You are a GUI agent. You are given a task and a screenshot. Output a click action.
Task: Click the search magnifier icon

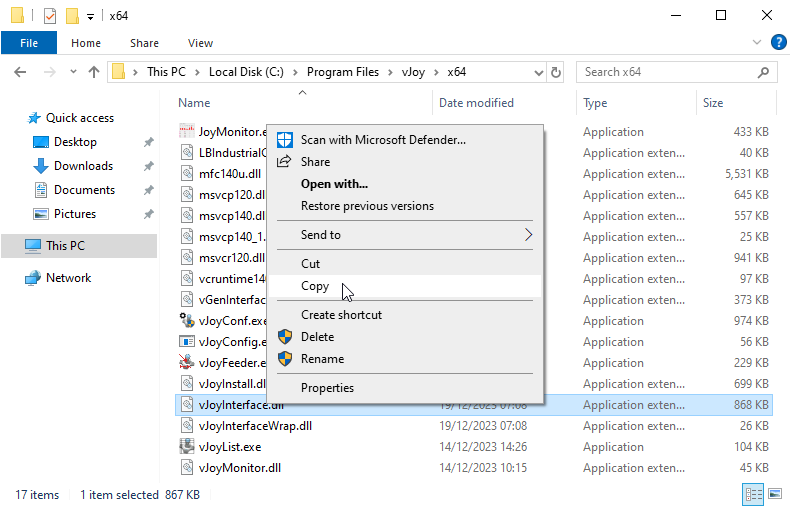(x=764, y=72)
